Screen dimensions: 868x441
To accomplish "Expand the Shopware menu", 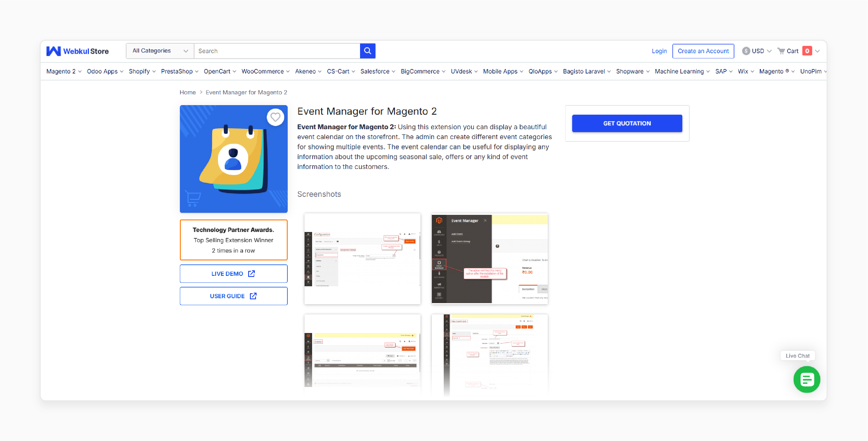I will (x=633, y=71).
